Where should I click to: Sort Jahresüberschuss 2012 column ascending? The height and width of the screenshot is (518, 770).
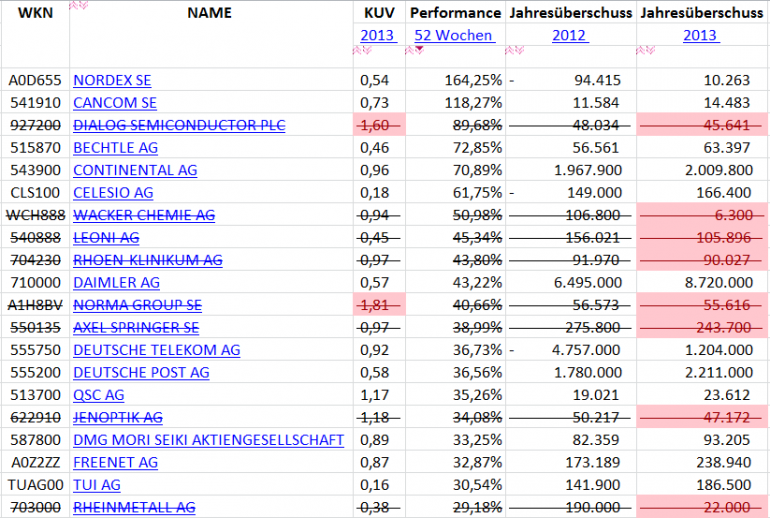510,50
